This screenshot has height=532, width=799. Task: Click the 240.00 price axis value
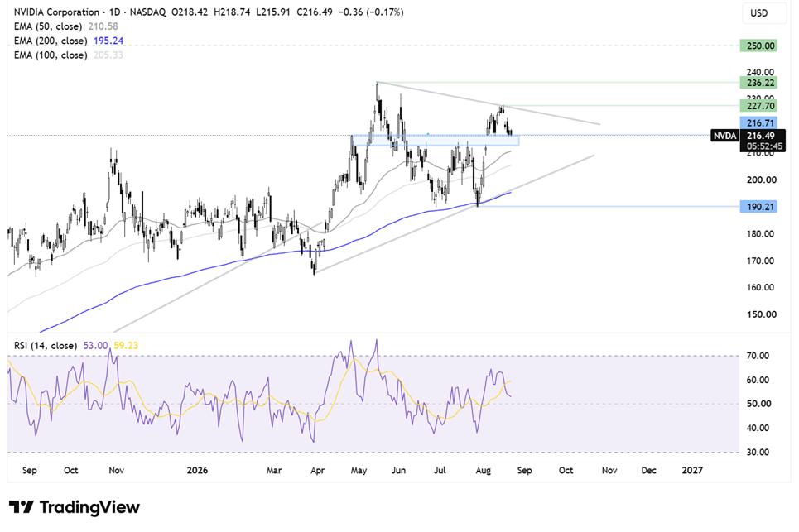coord(761,72)
